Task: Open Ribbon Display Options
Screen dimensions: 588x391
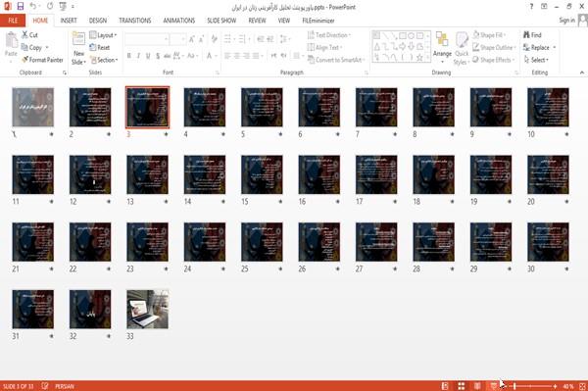Action: click(544, 7)
